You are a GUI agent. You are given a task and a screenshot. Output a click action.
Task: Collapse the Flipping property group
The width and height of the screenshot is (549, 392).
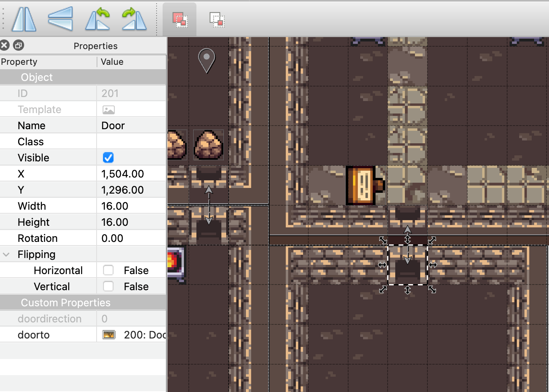pyautogui.click(x=6, y=254)
